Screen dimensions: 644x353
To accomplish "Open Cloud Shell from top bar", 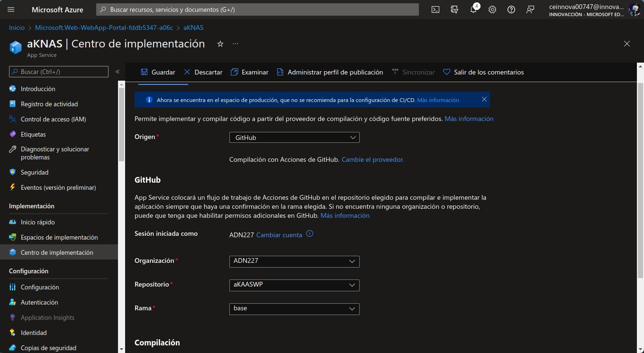I will pyautogui.click(x=435, y=9).
